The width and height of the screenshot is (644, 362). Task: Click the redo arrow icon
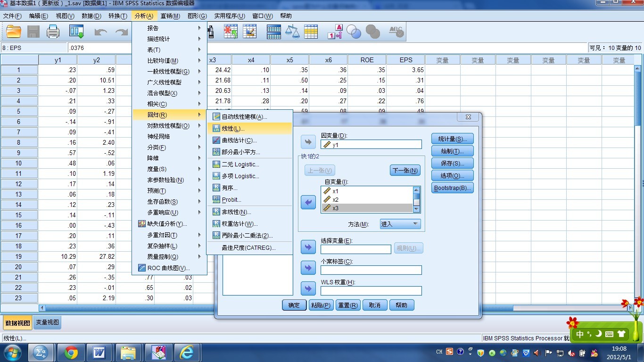coord(122,32)
